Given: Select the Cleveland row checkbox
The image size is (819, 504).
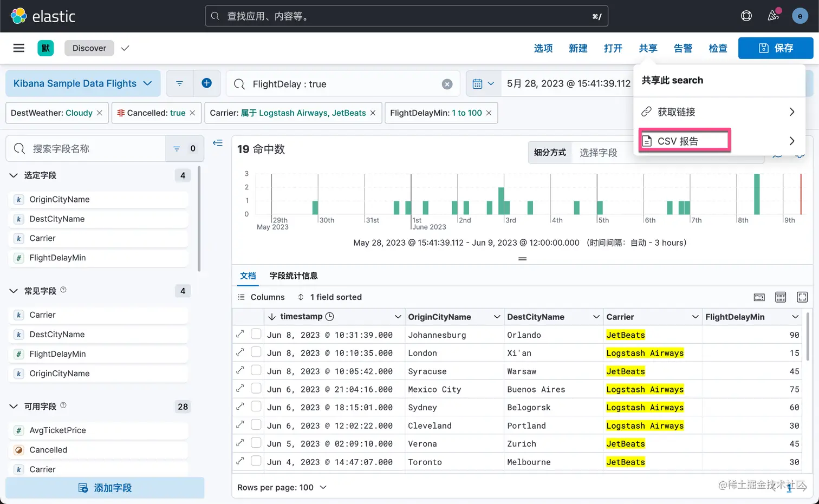Looking at the screenshot, I should point(256,424).
